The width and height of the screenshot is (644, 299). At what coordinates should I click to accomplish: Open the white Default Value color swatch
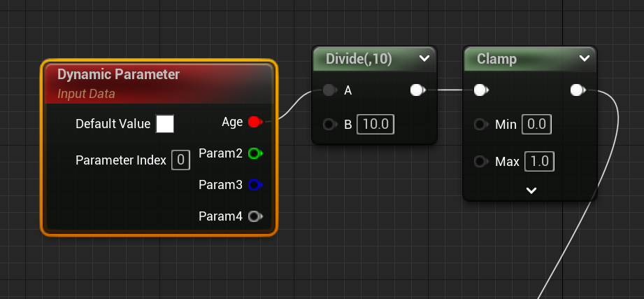pyautogui.click(x=165, y=124)
